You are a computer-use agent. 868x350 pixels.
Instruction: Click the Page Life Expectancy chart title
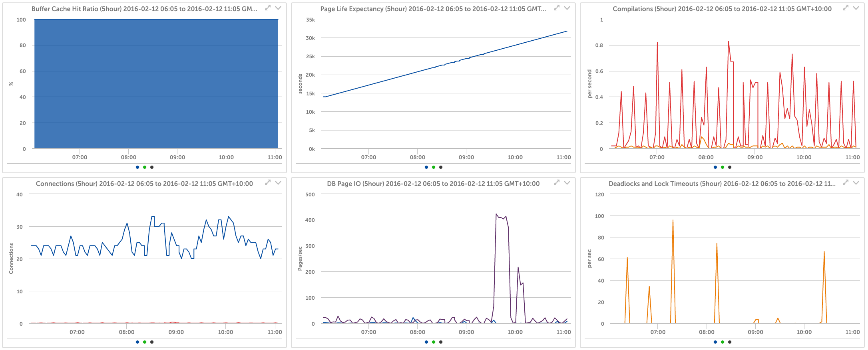[433, 9]
